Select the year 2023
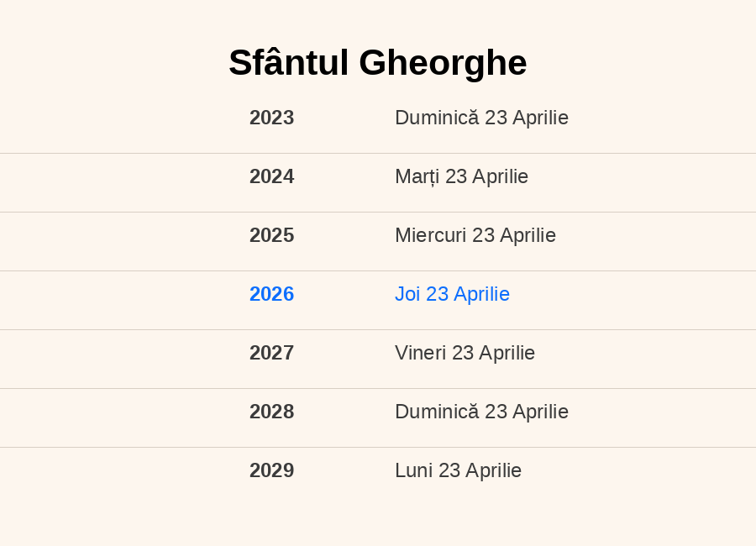756x546 pixels. (x=271, y=118)
